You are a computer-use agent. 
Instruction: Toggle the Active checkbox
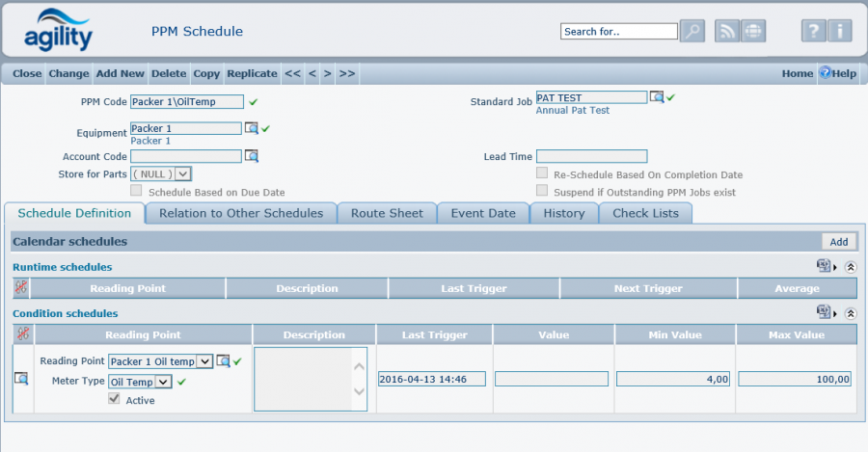[116, 400]
